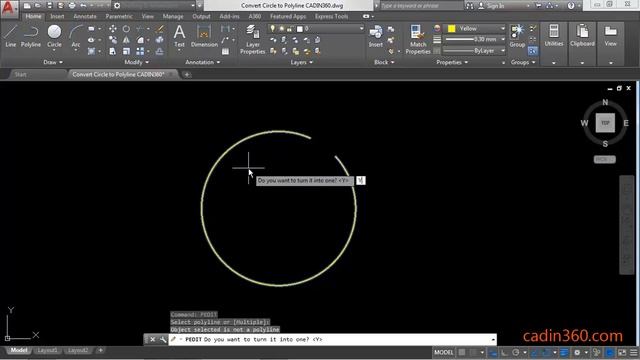Switch to the Annotate ribbon tab
This screenshot has width=640, height=360.
(x=85, y=16)
